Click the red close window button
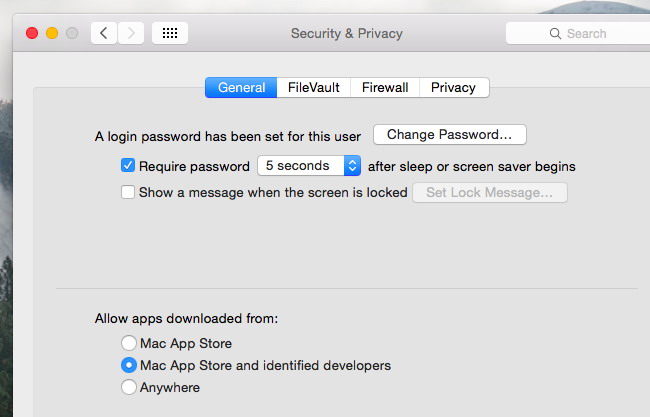650x417 pixels. pos(32,33)
